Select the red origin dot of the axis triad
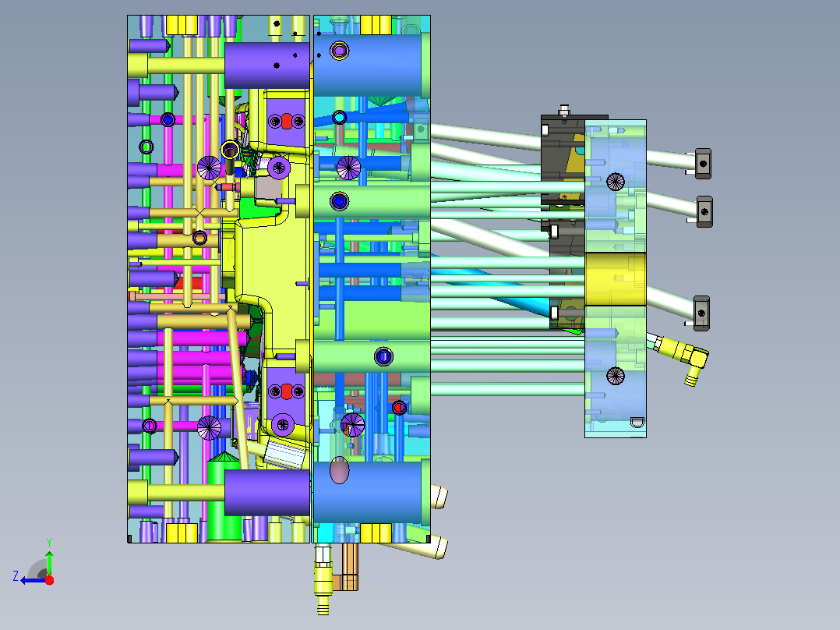 coord(50,580)
